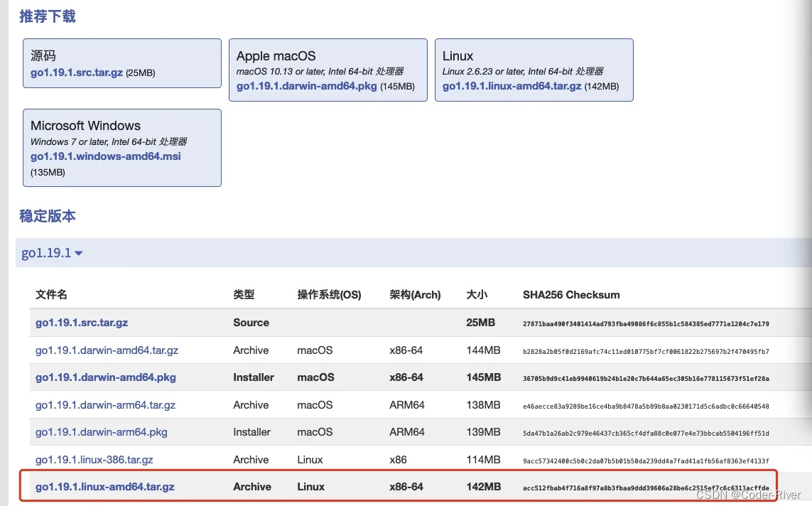
Task: Click Installer cell in darwin-amd64.pkg row
Action: (254, 377)
